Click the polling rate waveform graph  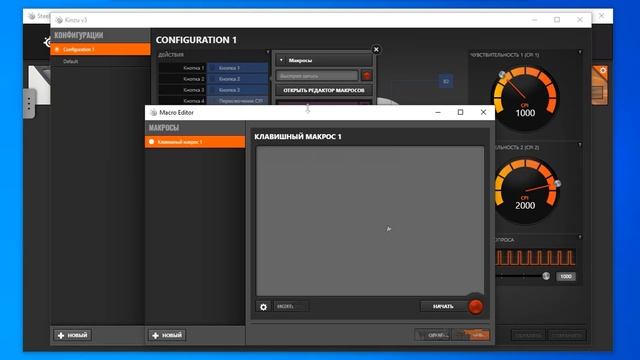[536, 258]
